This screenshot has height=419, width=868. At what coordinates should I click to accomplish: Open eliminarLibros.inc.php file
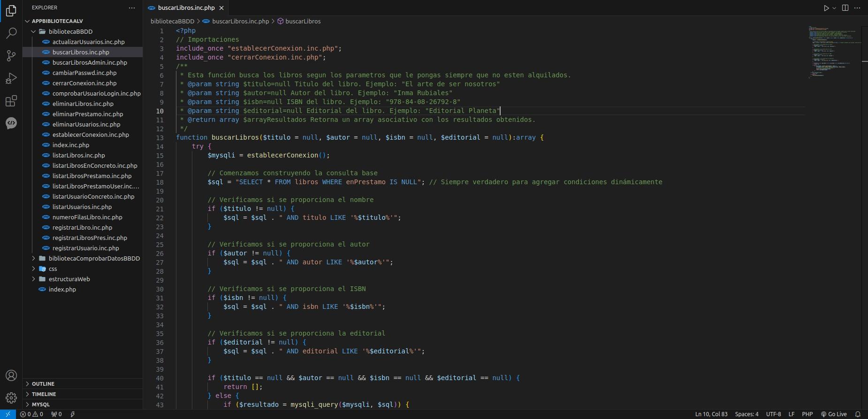[x=83, y=104]
